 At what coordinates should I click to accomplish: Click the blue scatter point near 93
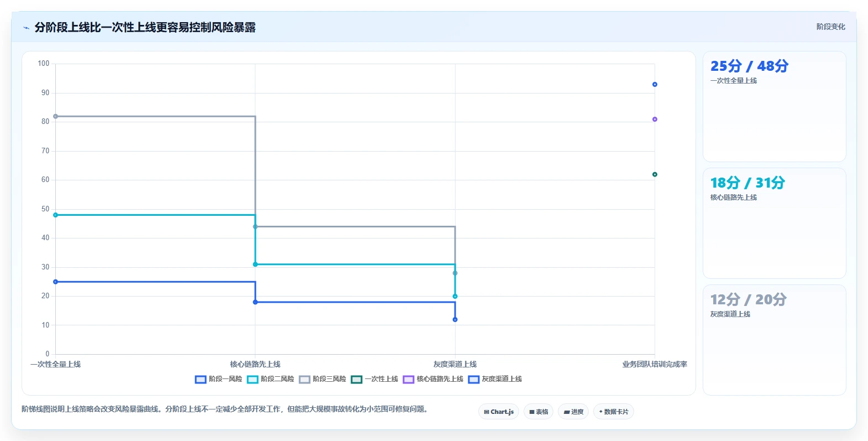655,84
